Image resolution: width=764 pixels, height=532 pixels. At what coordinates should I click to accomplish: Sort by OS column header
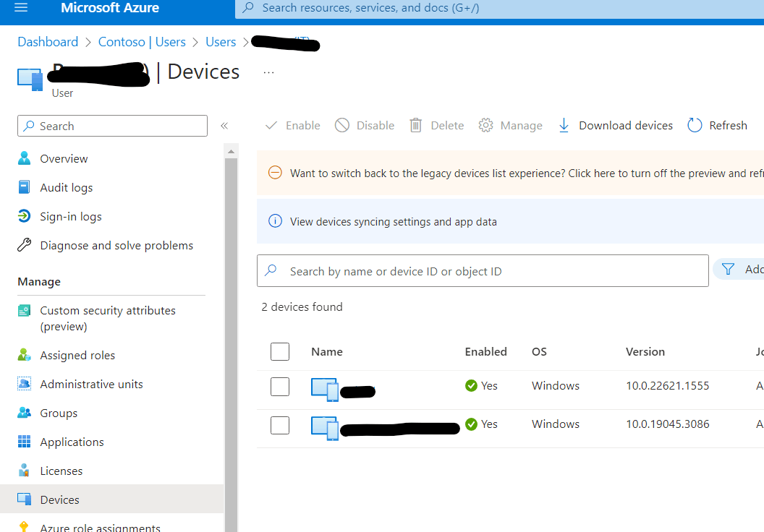[x=539, y=352]
